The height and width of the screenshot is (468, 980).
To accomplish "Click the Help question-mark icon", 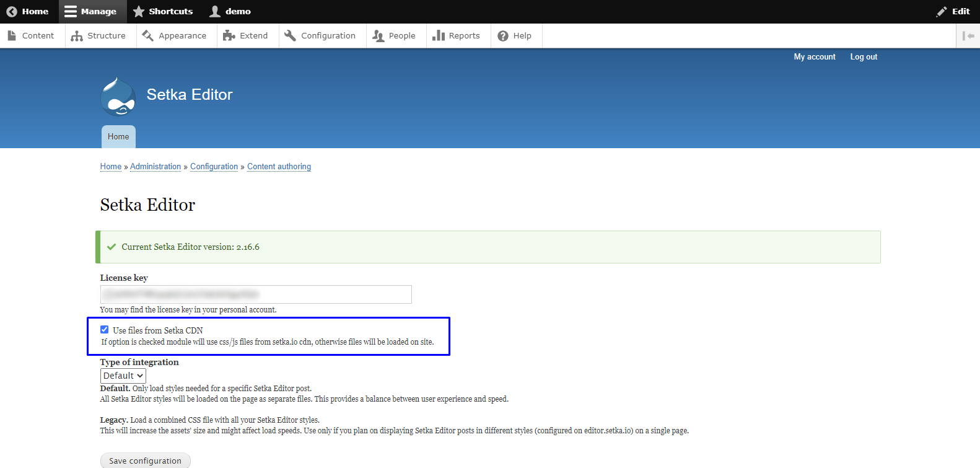I will click(503, 36).
